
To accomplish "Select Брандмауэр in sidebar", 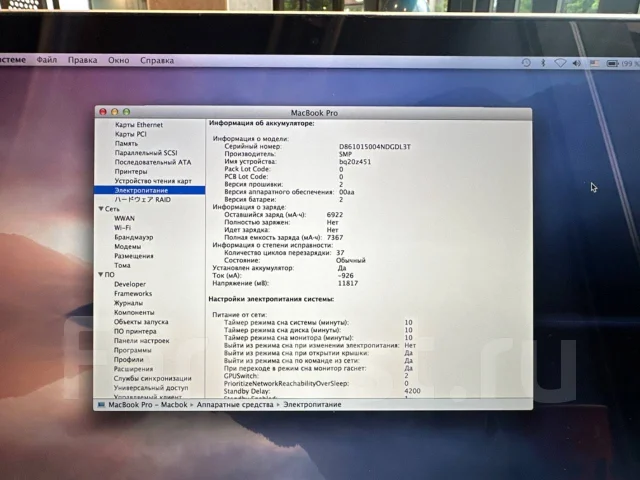I will 134,237.
